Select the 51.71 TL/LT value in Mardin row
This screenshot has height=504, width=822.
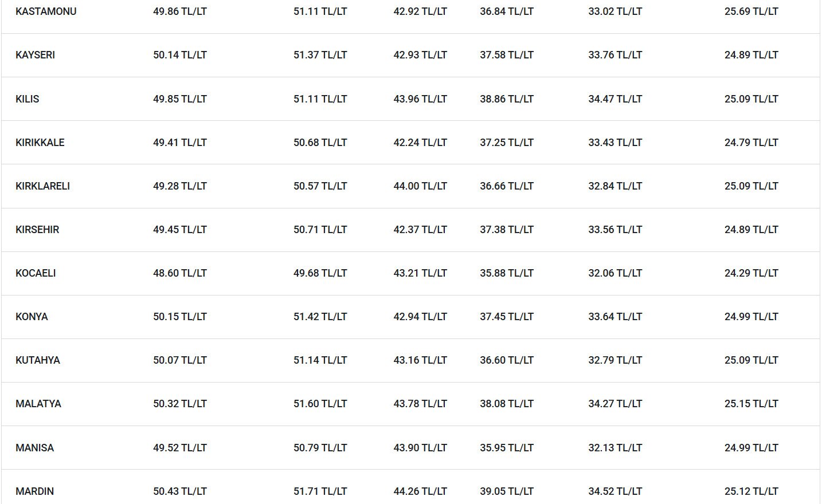pyautogui.click(x=320, y=491)
